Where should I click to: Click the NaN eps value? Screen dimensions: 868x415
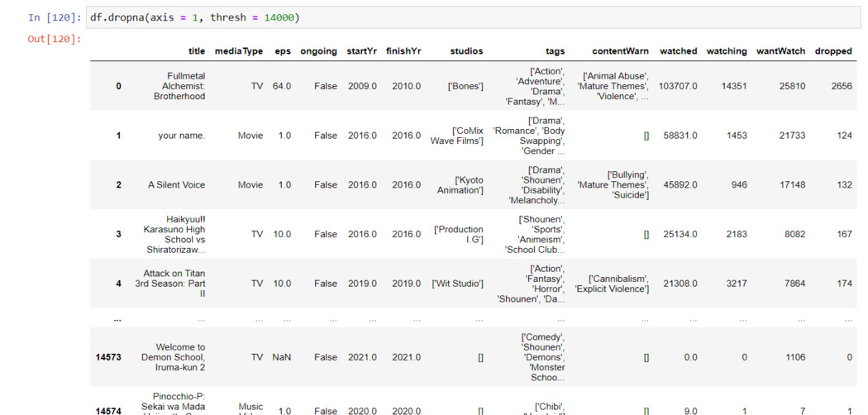click(282, 357)
